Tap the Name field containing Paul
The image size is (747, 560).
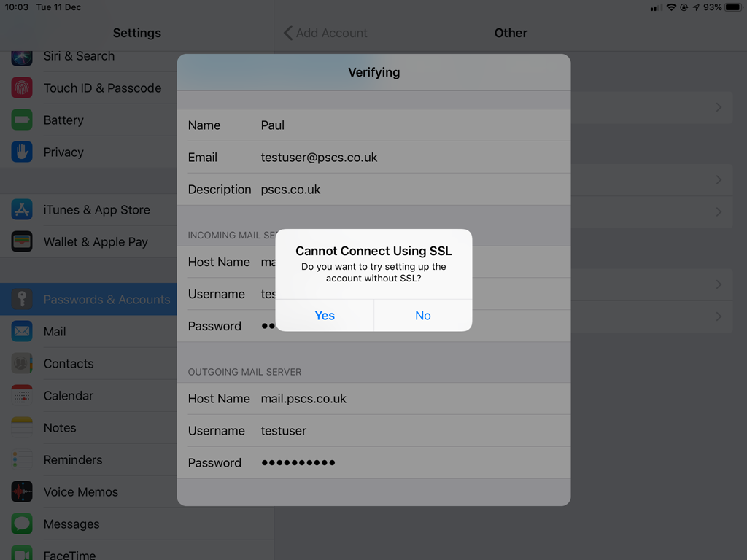[273, 125]
